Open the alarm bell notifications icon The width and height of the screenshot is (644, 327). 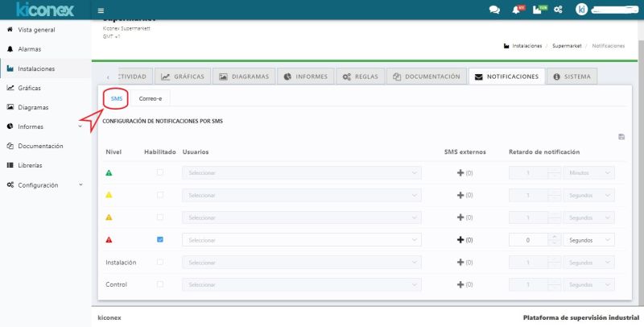(516, 10)
